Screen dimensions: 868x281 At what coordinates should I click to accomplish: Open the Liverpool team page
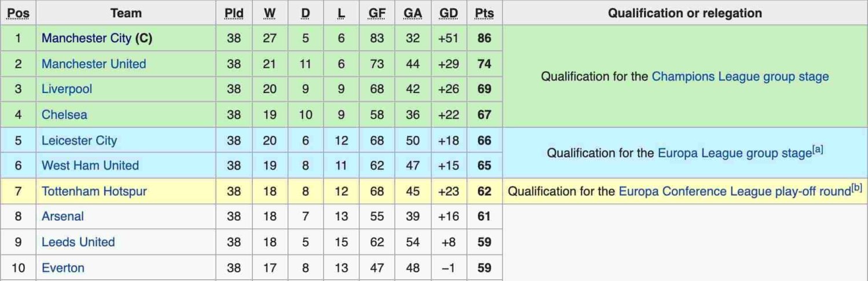[67, 89]
